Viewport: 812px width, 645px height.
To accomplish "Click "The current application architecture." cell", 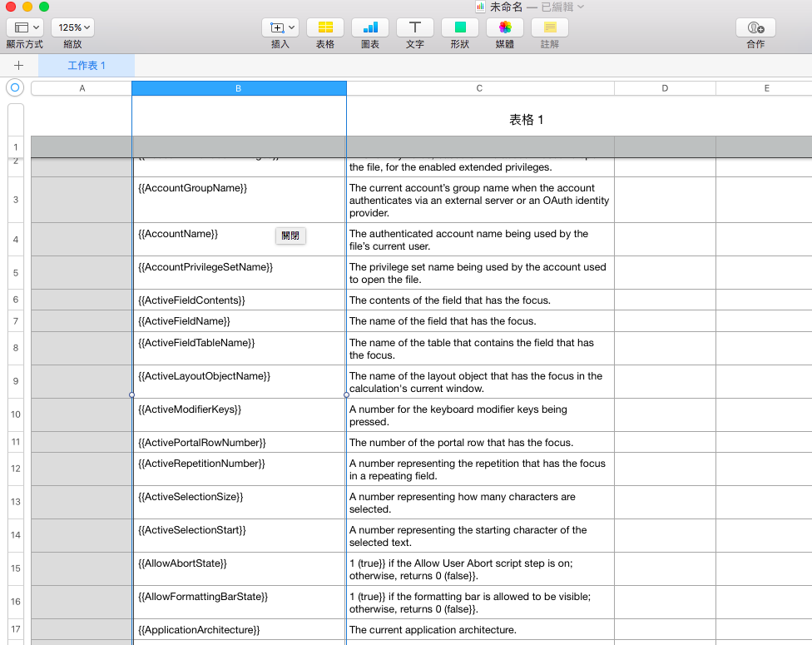I will (x=480, y=630).
